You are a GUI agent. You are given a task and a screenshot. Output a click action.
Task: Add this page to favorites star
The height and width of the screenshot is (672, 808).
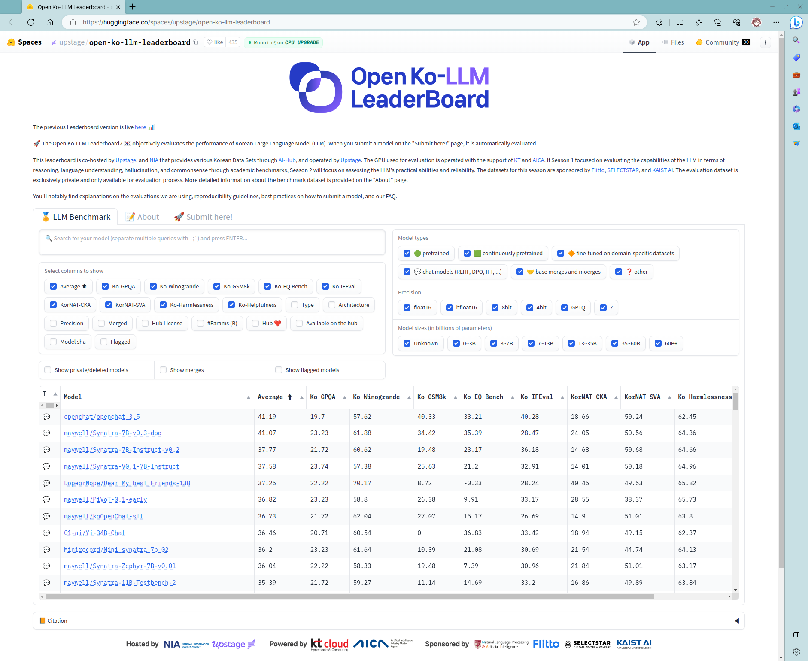(x=636, y=22)
